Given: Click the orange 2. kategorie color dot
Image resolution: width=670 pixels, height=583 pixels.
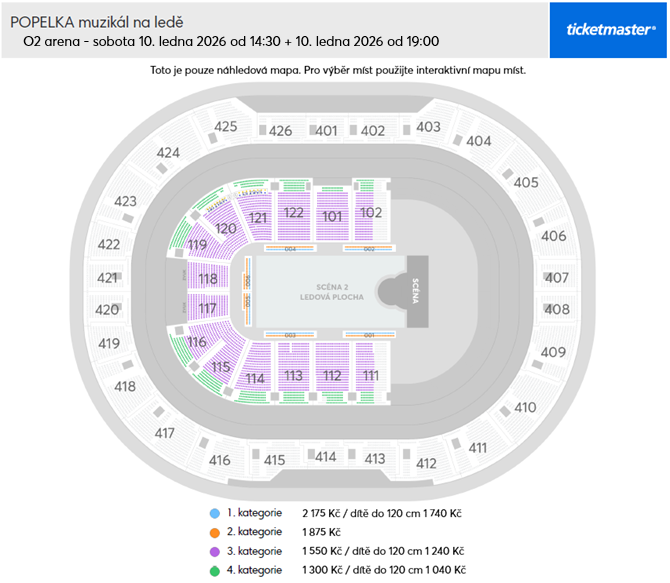Looking at the screenshot, I should click(x=213, y=532).
